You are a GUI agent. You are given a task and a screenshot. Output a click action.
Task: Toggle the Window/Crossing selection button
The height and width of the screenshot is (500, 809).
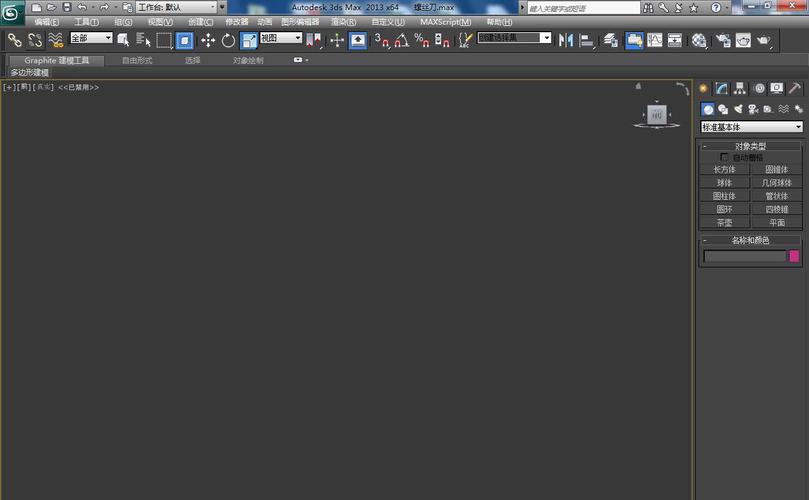tap(184, 40)
